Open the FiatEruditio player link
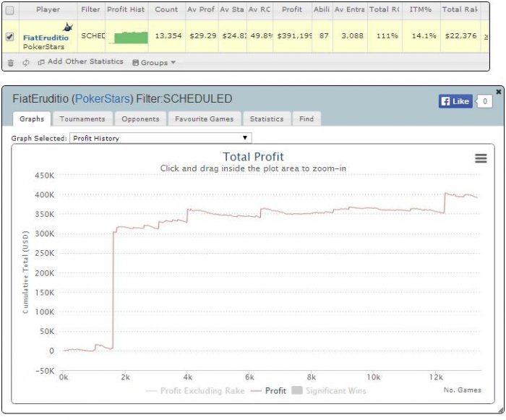The width and height of the screenshot is (506, 420). [x=46, y=38]
